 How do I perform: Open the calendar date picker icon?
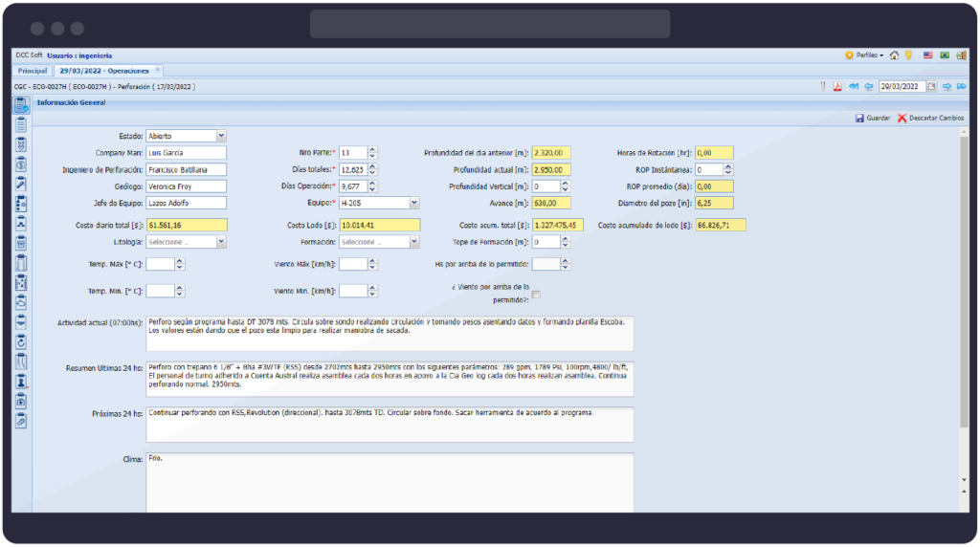click(x=931, y=86)
